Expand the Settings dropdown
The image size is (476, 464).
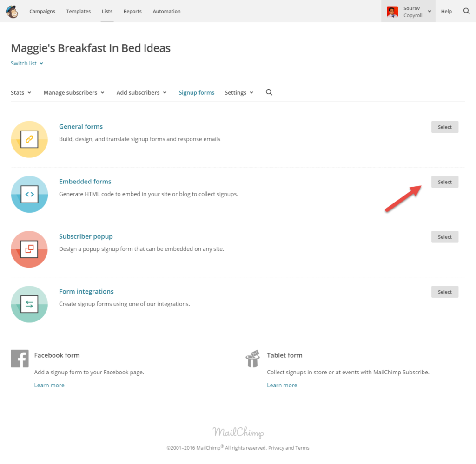[x=239, y=92]
